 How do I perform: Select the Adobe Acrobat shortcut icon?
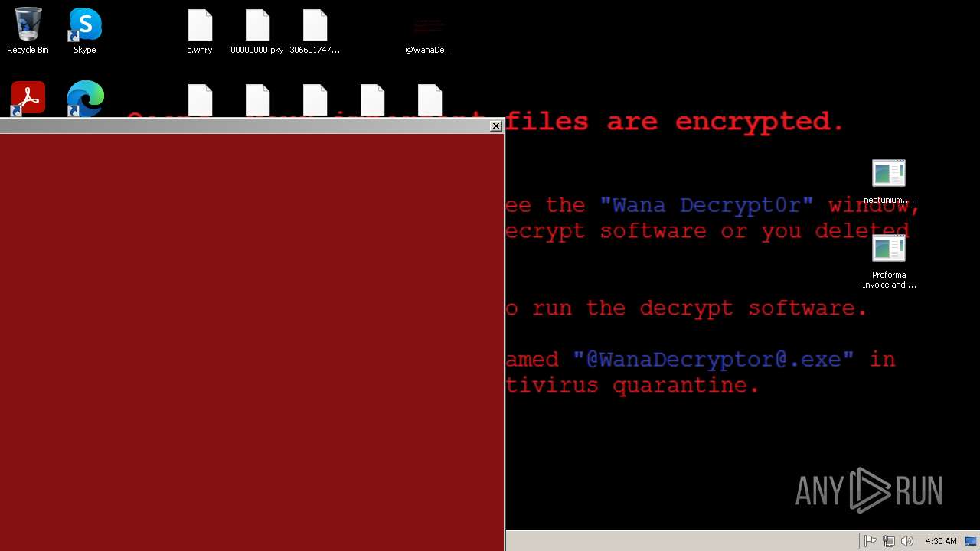pos(28,99)
